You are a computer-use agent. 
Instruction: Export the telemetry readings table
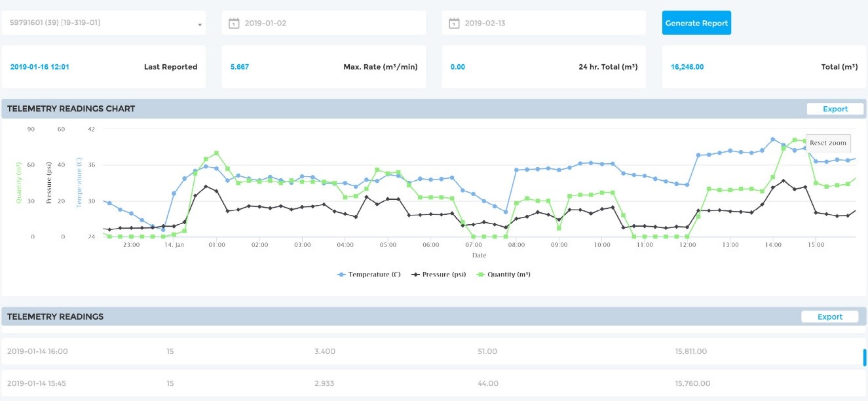click(829, 316)
